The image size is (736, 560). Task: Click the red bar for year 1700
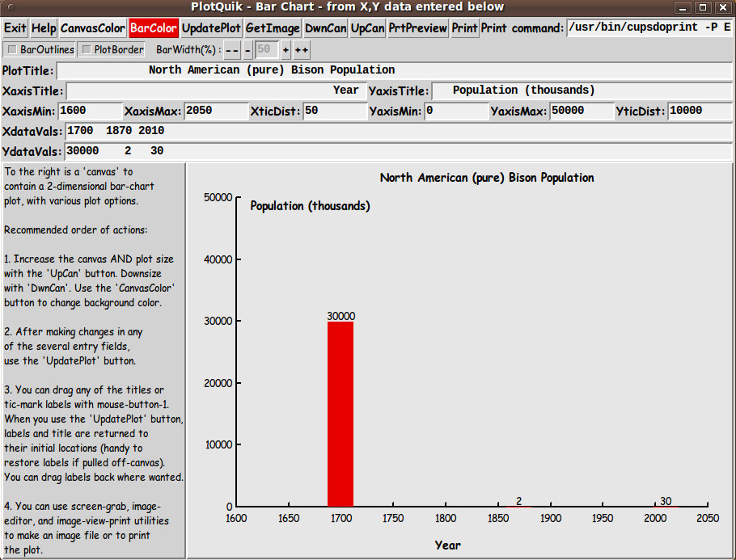pyautogui.click(x=341, y=414)
